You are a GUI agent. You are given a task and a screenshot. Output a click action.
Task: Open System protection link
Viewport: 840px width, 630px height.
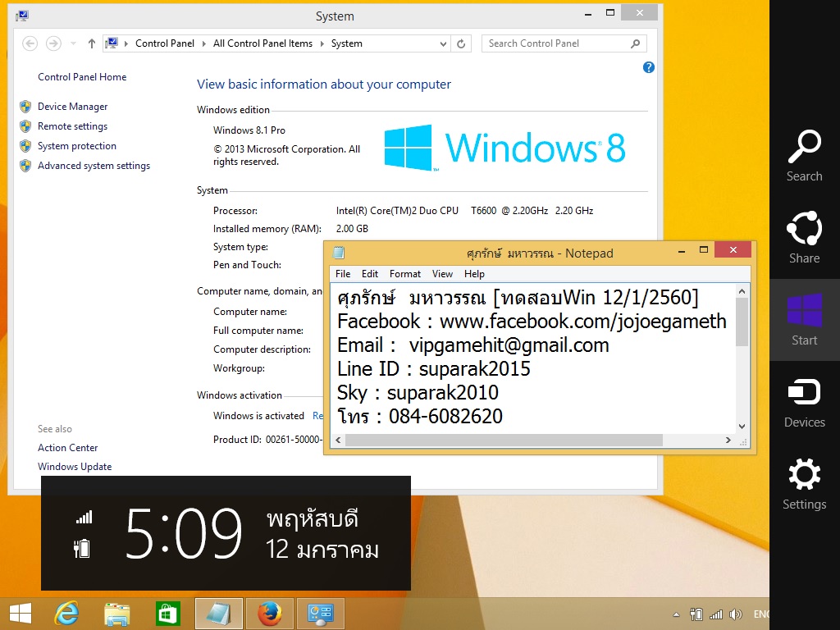pos(76,146)
